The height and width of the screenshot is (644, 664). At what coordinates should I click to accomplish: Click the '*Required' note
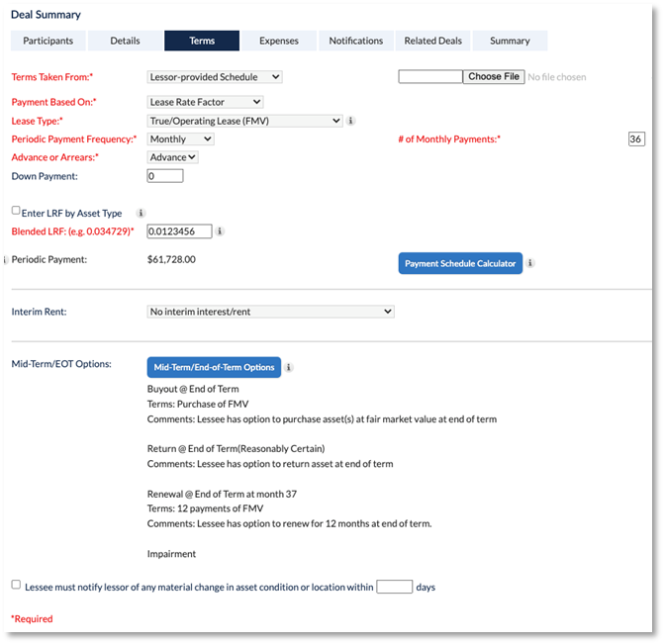32,619
